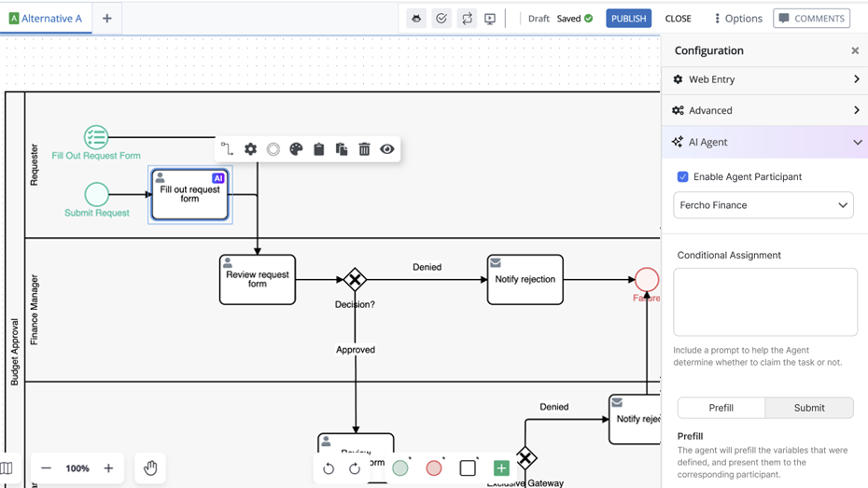Image resolution: width=868 pixels, height=488 pixels.
Task: Add a new alternative tab
Action: click(106, 19)
